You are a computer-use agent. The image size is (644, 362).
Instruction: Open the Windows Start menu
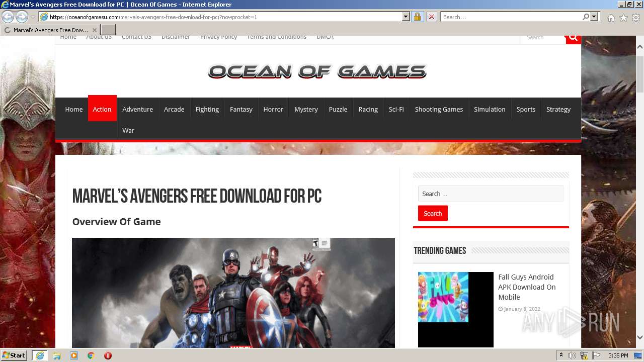[14, 355]
